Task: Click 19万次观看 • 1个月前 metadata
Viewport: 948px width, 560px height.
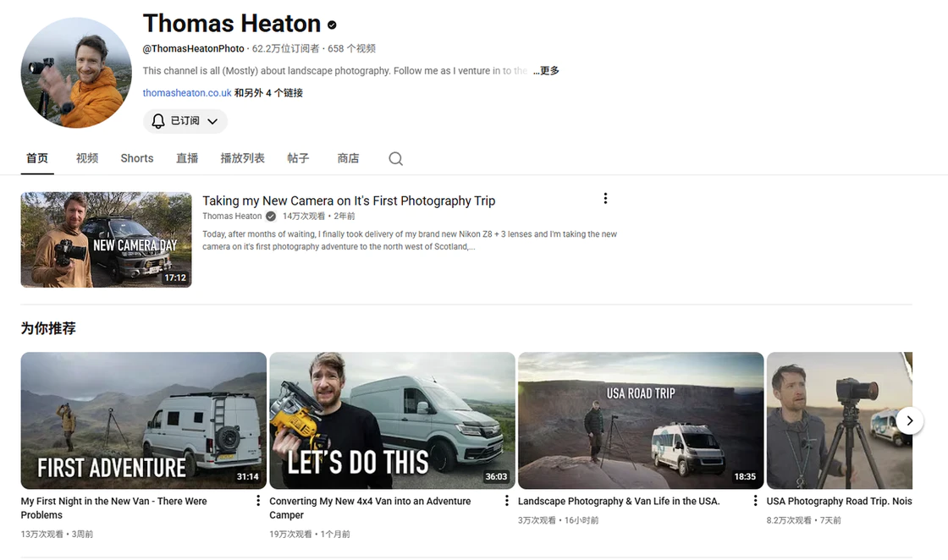Action: click(x=310, y=534)
